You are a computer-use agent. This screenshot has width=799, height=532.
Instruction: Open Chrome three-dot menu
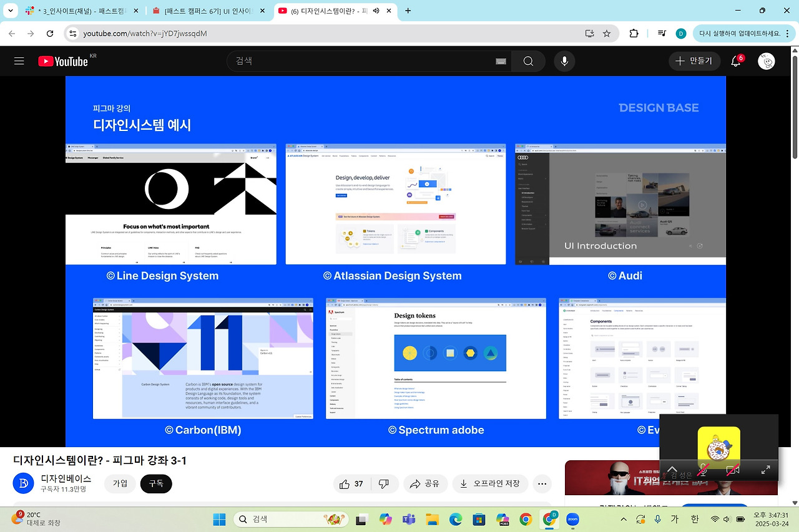tap(789, 33)
